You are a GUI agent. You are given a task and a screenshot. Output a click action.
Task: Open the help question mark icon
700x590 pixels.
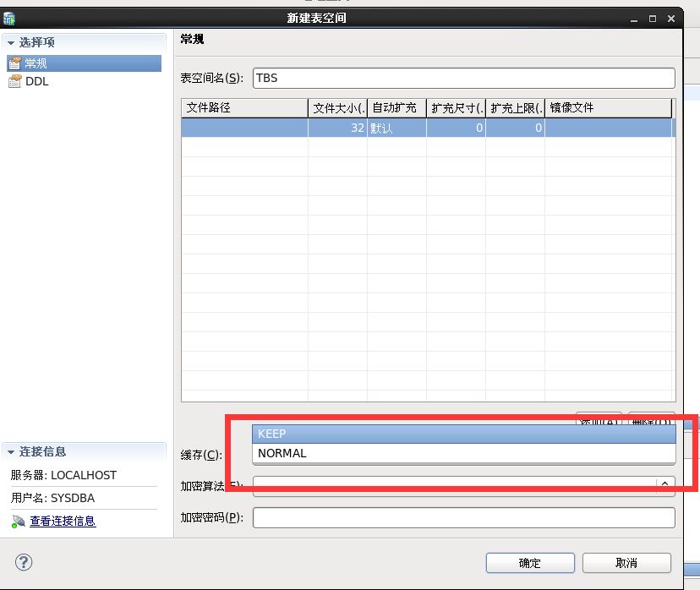[x=24, y=562]
